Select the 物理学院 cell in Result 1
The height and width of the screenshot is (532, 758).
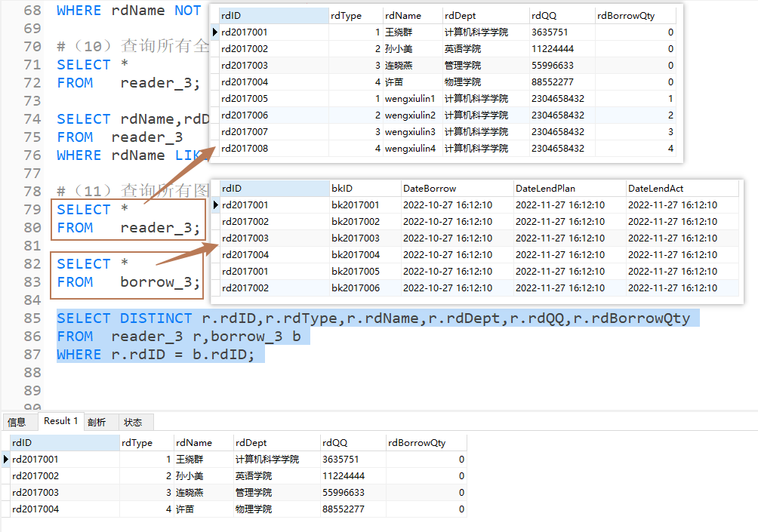pyautogui.click(x=276, y=509)
